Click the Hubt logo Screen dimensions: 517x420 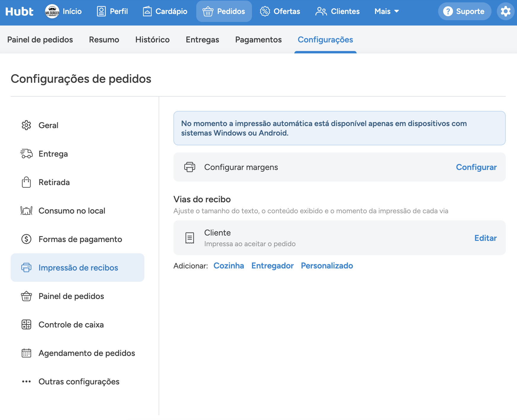(x=19, y=12)
